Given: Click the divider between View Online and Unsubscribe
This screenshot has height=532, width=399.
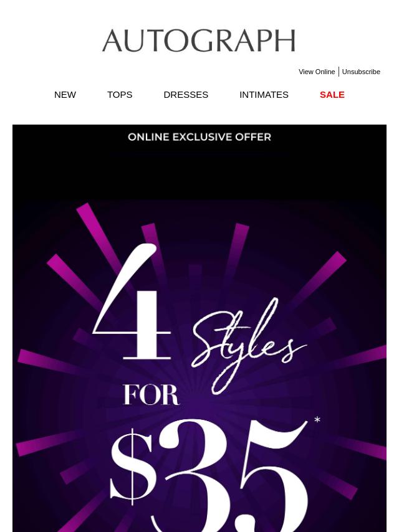Looking at the screenshot, I should pos(339,72).
